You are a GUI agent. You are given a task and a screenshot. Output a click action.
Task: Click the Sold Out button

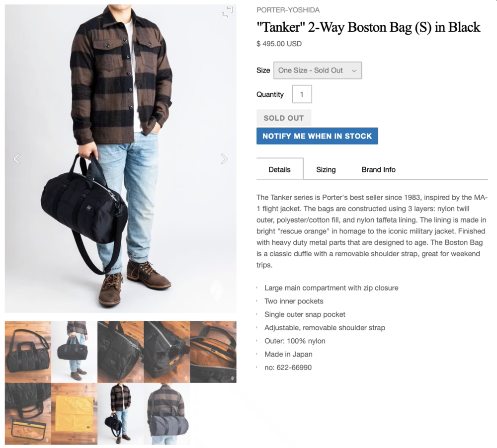point(284,118)
